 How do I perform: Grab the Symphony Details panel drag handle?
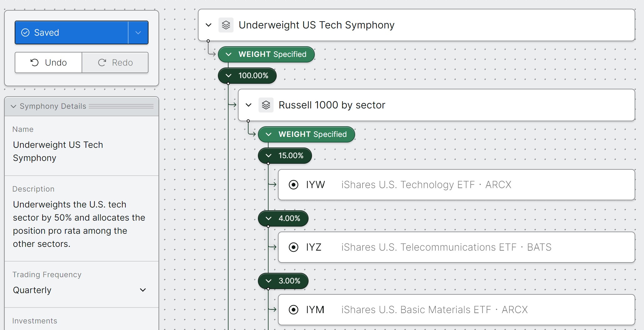121,106
